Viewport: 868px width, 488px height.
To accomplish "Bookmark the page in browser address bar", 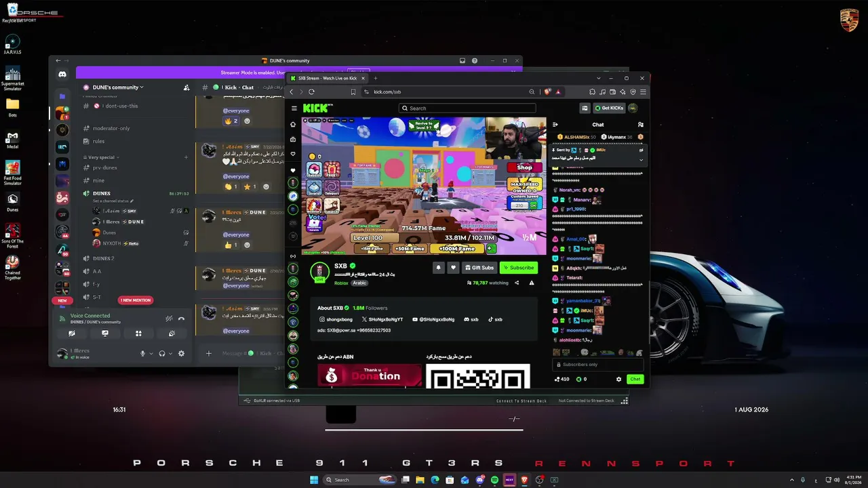I will pyautogui.click(x=353, y=91).
